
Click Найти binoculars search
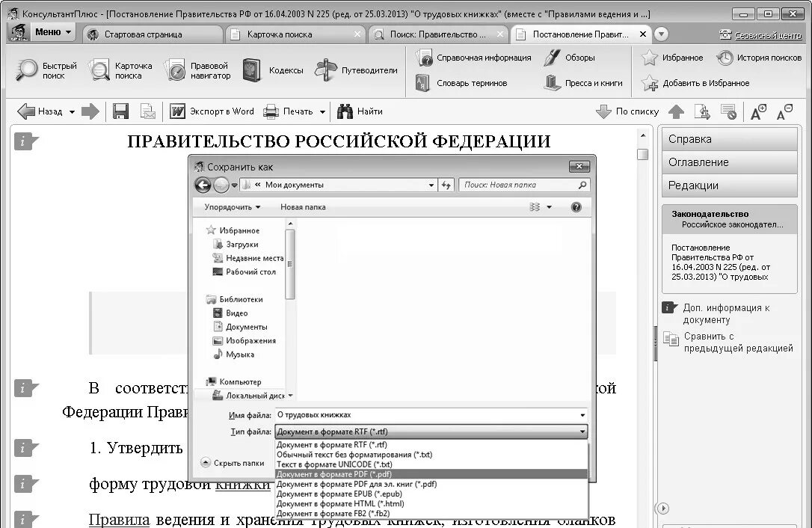(x=360, y=111)
